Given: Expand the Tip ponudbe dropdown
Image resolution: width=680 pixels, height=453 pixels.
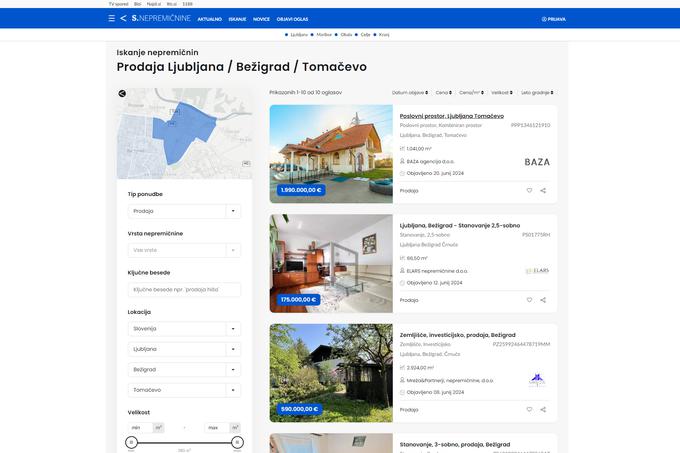Looking at the screenshot, I should (x=184, y=211).
